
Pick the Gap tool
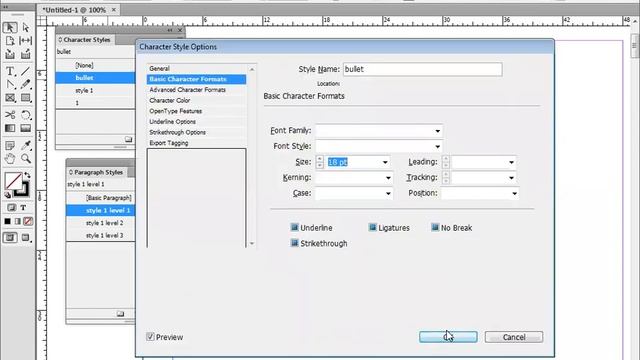tap(26, 40)
